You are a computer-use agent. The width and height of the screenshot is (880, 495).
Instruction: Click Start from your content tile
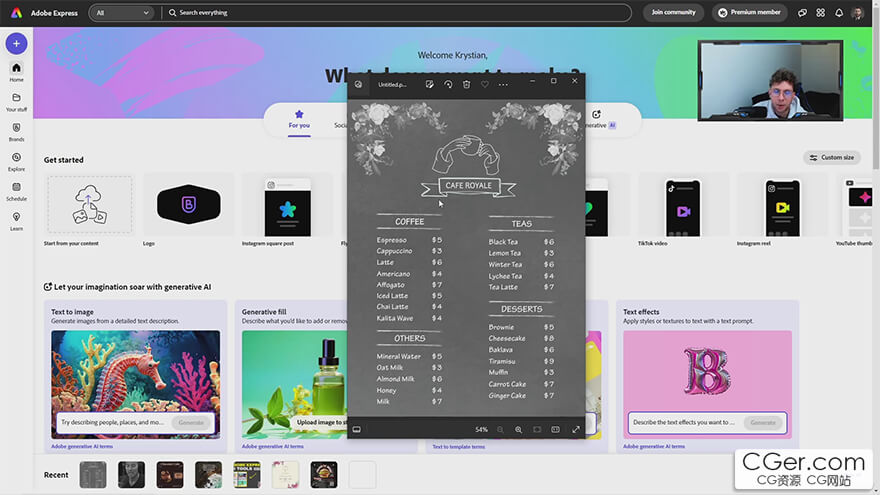click(90, 205)
